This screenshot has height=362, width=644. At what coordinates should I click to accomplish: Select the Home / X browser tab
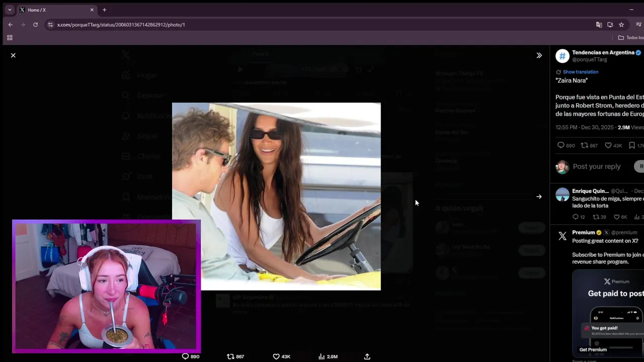tap(57, 10)
